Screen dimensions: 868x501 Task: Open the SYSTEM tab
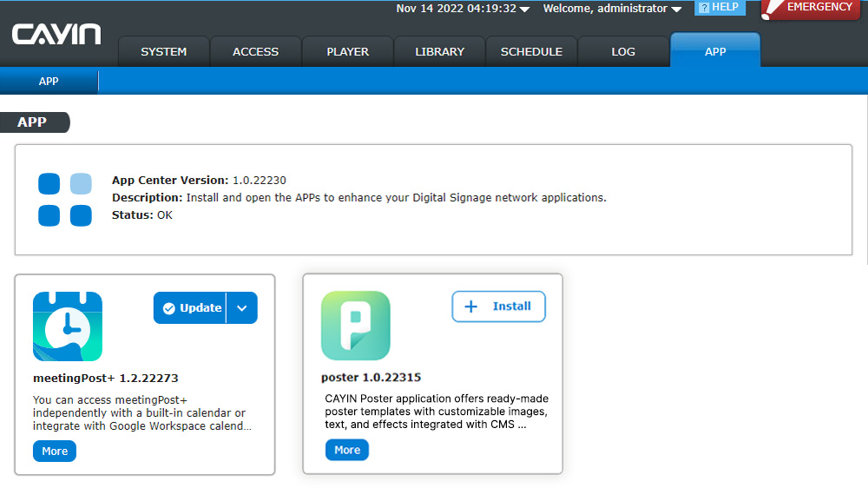tap(164, 51)
